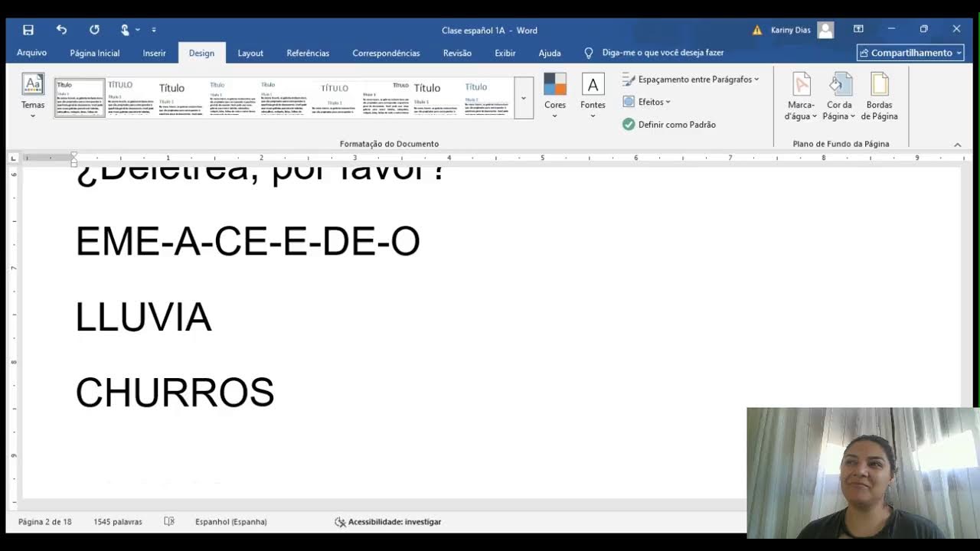Open Espaçamento entre Parágrafos dropdown
Image resolution: width=980 pixels, height=551 pixels.
coord(691,80)
